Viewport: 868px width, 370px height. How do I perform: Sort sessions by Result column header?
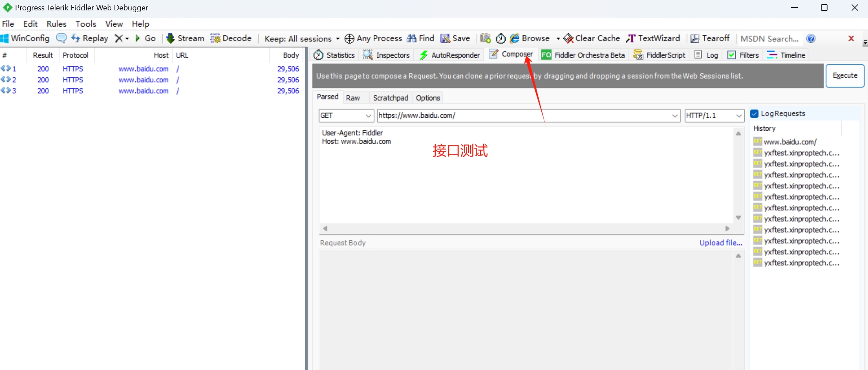[x=43, y=55]
